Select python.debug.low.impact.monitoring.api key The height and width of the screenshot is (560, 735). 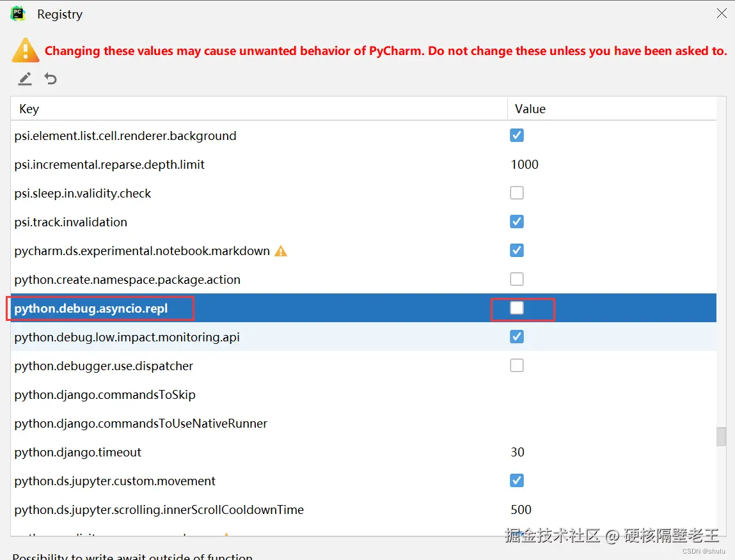[127, 338]
